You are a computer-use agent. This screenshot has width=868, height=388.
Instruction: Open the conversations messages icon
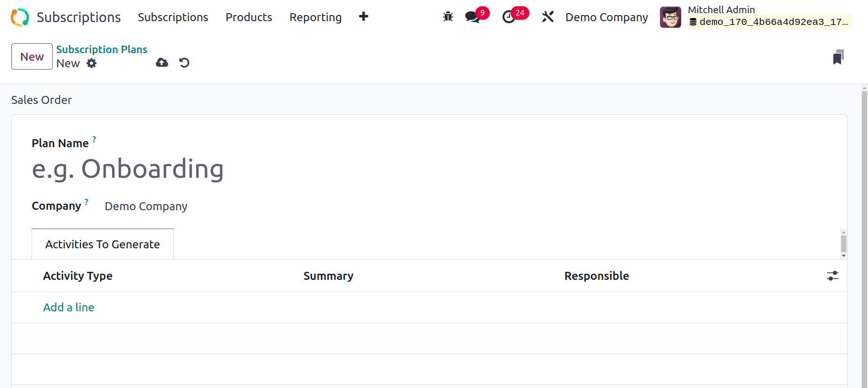tap(472, 17)
